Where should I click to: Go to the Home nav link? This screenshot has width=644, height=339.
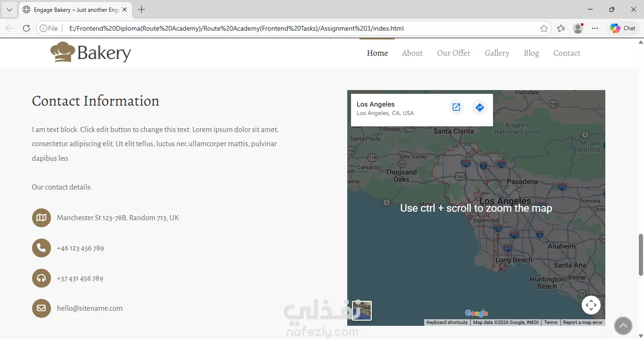[x=377, y=53]
